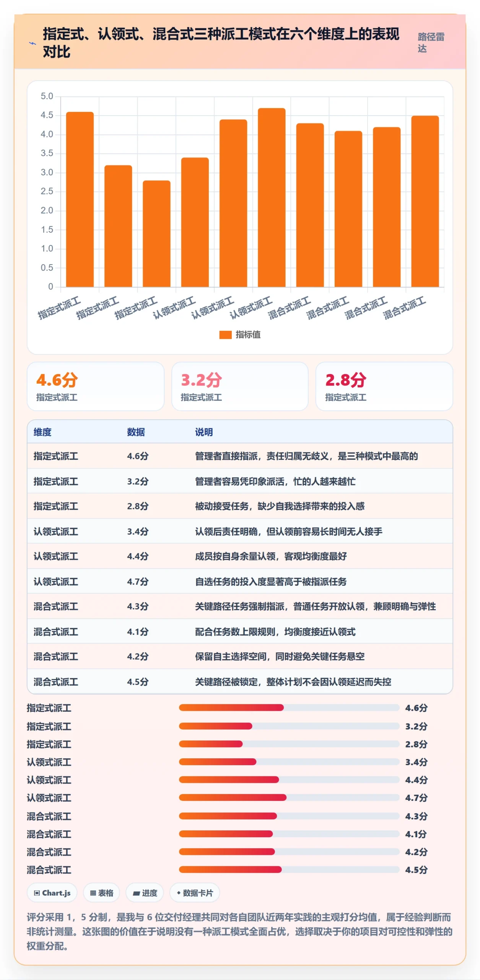Select the row 保留自主选择空间
The height and width of the screenshot is (980, 480).
tap(240, 657)
